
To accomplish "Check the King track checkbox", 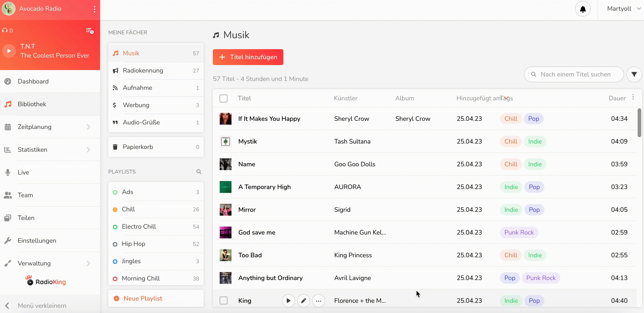I will [x=224, y=300].
